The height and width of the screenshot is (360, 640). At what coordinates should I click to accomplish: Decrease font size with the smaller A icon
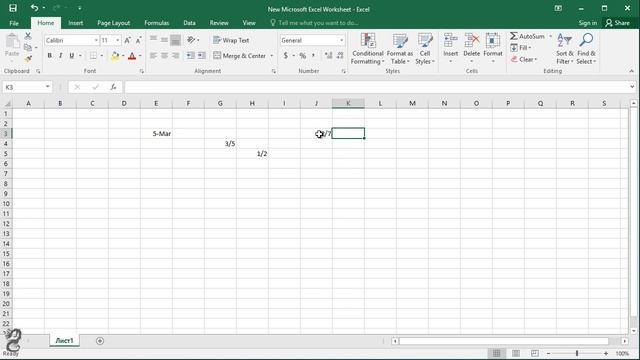pyautogui.click(x=138, y=40)
